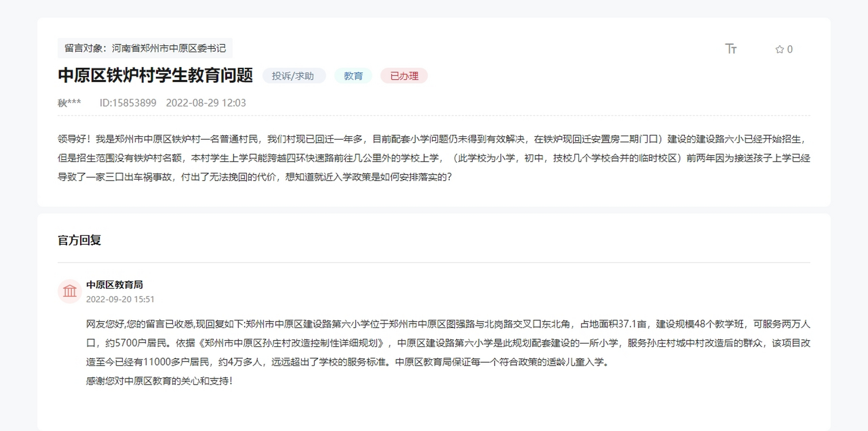Click the message line starting 领导好
This screenshot has width=868, height=431.
(x=431, y=139)
